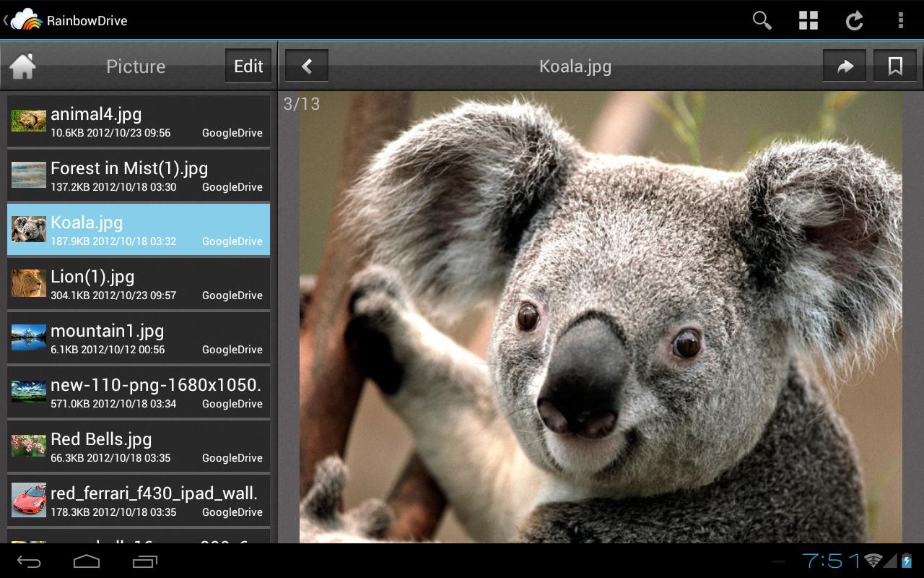The width and height of the screenshot is (924, 578).
Task: Open search with the magnifier icon
Action: pos(762,20)
